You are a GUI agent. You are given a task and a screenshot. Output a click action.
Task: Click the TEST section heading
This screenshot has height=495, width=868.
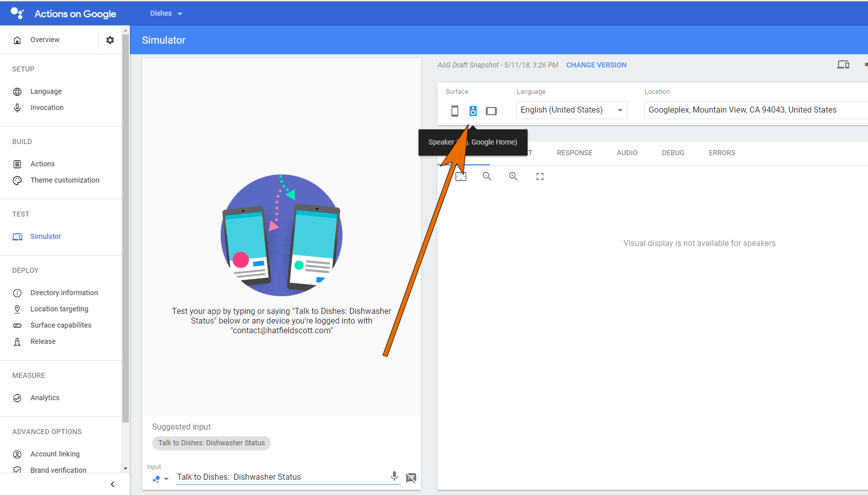tap(21, 214)
